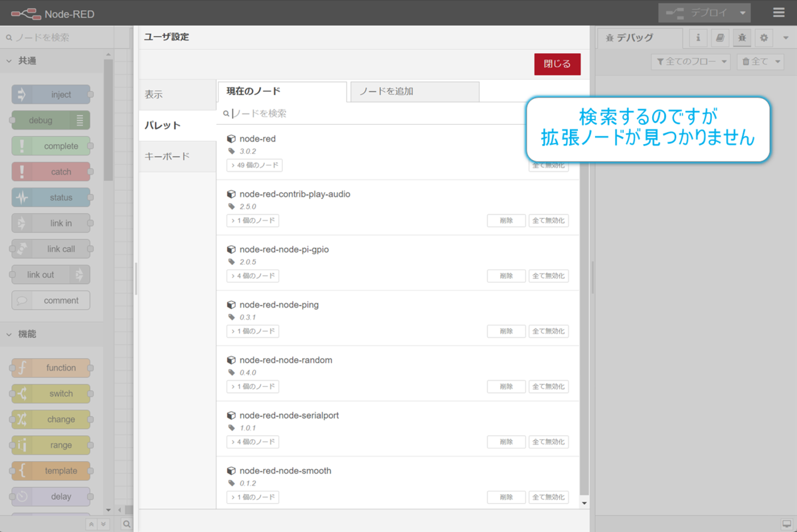Open the 表示 settings section
Screen dimensions: 797x532
tap(177, 95)
